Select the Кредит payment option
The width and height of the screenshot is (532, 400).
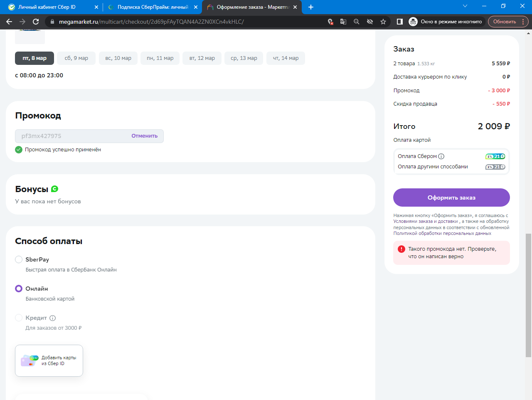[19, 318]
